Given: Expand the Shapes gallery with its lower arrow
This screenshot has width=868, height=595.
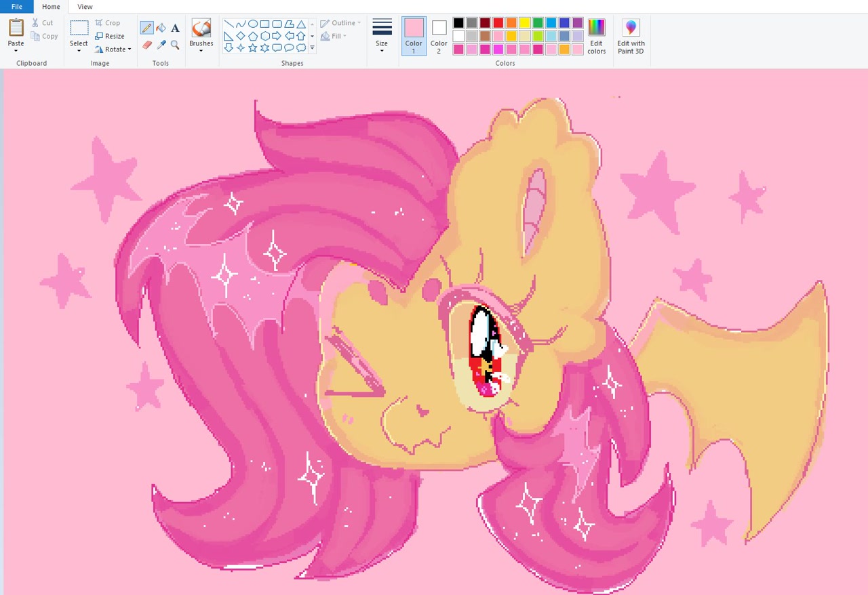Looking at the screenshot, I should (311, 48).
